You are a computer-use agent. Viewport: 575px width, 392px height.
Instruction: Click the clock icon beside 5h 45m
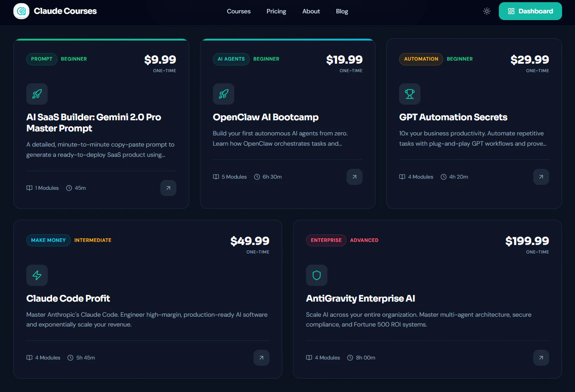point(70,358)
